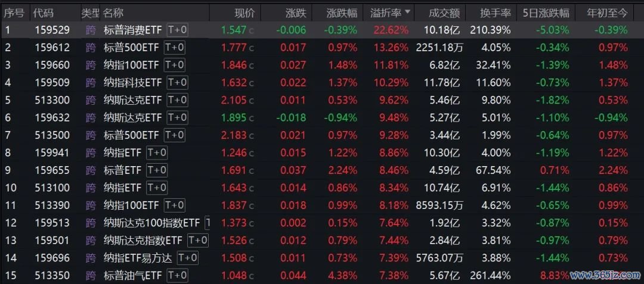
Task: Click the 涨跌幅 column header
Action: [x=342, y=12]
